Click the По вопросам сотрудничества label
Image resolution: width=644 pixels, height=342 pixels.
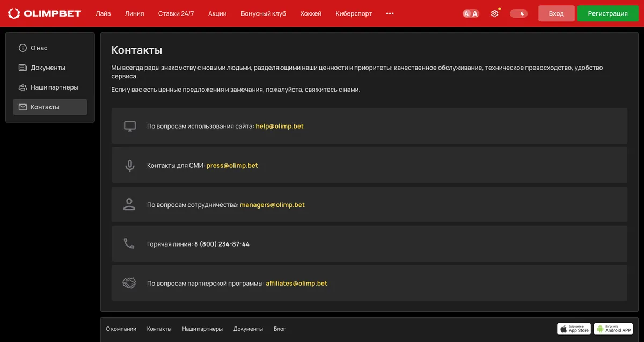[193, 204]
